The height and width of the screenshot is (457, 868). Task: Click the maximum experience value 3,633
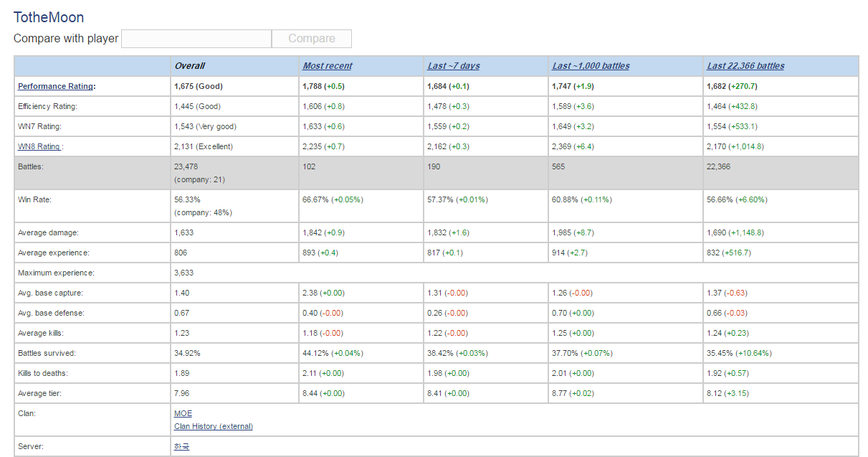tap(183, 273)
